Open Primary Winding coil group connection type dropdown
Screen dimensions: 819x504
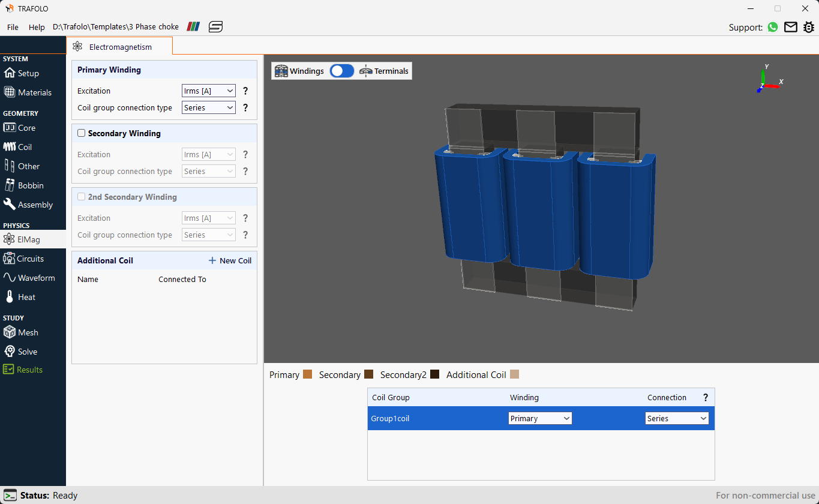click(208, 108)
